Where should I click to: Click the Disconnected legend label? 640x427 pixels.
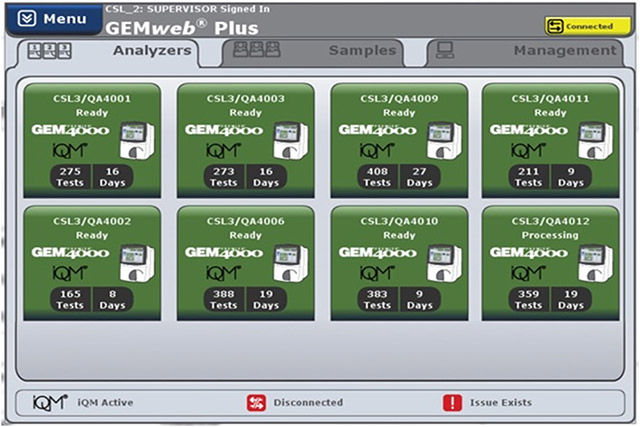click(x=308, y=403)
